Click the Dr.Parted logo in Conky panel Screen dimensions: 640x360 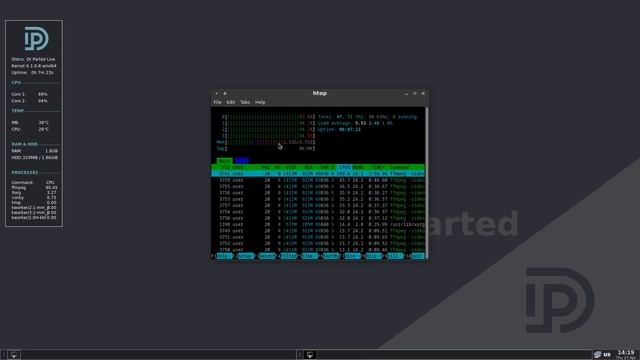click(x=36, y=39)
